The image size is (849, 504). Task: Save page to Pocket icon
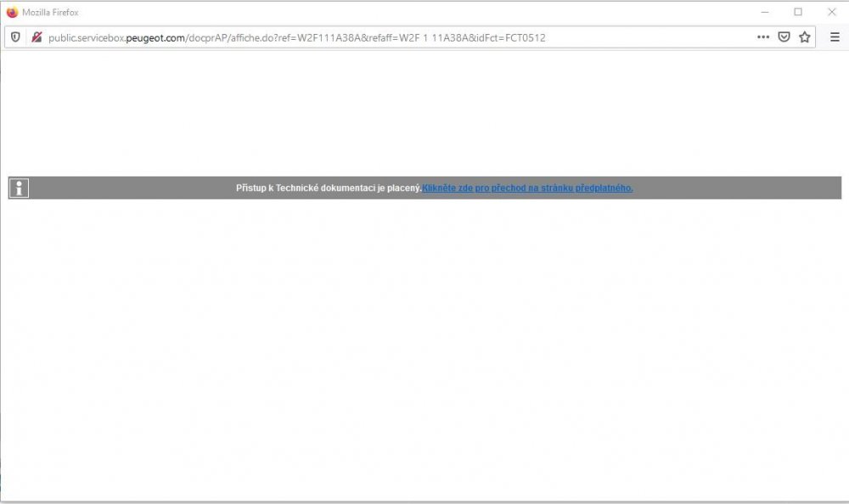pyautogui.click(x=784, y=36)
